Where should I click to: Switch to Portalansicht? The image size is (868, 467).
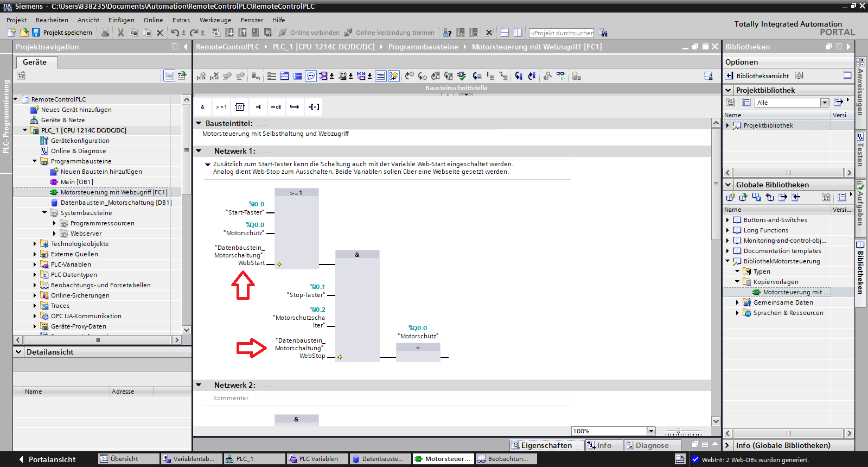[47, 459]
